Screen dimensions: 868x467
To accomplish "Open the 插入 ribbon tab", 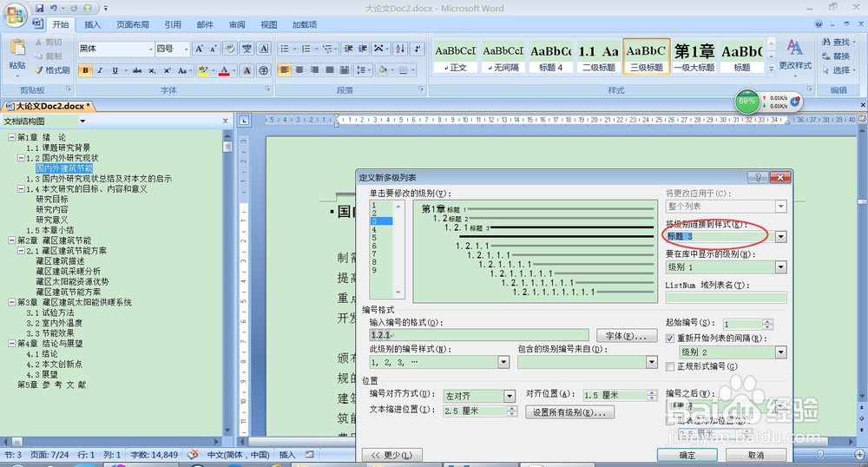I will (x=93, y=24).
